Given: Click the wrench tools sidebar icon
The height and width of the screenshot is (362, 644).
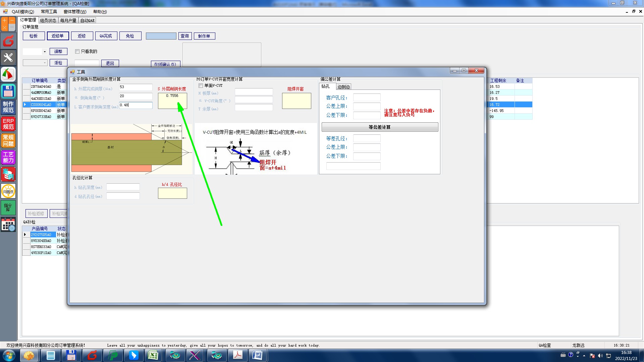Looking at the screenshot, I should tap(8, 58).
